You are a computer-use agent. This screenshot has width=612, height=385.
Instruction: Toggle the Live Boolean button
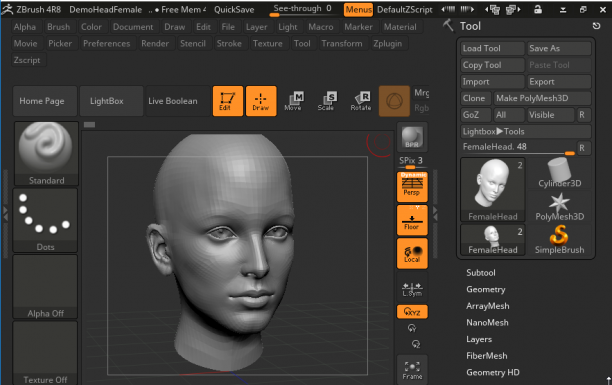[x=178, y=101]
